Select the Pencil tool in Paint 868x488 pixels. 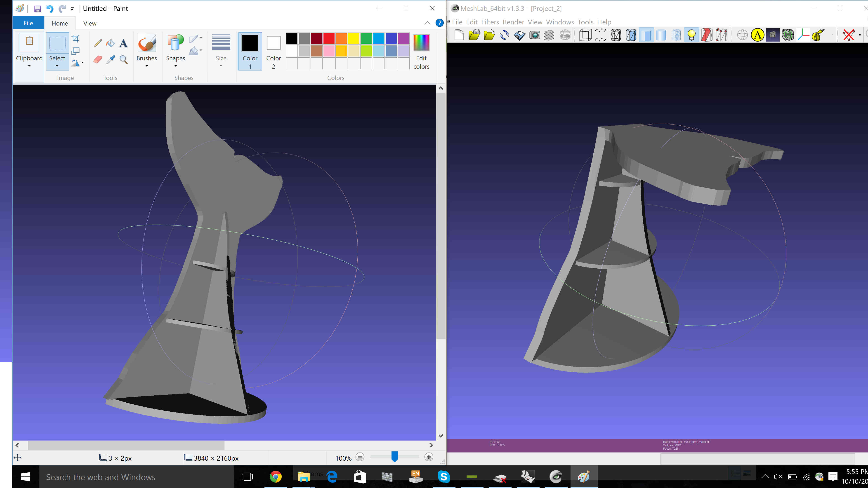click(x=98, y=43)
